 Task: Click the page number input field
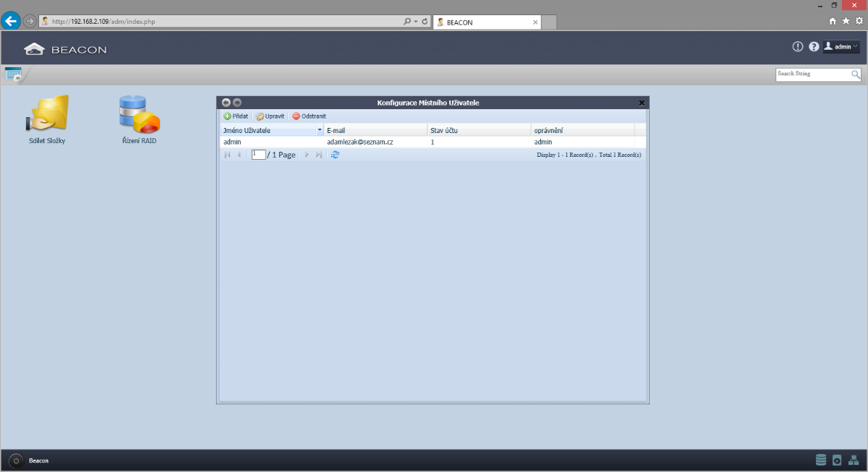[258, 155]
